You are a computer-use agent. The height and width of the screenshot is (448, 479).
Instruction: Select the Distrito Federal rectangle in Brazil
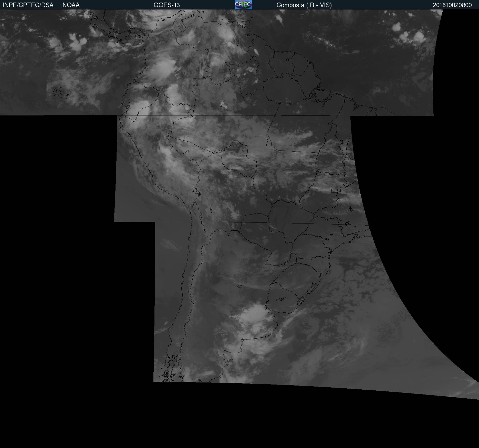click(x=334, y=191)
